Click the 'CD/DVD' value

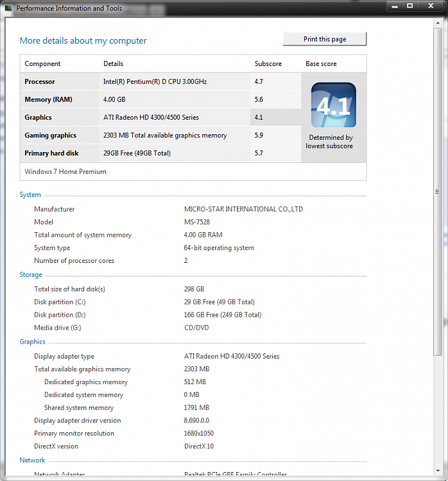tap(196, 328)
